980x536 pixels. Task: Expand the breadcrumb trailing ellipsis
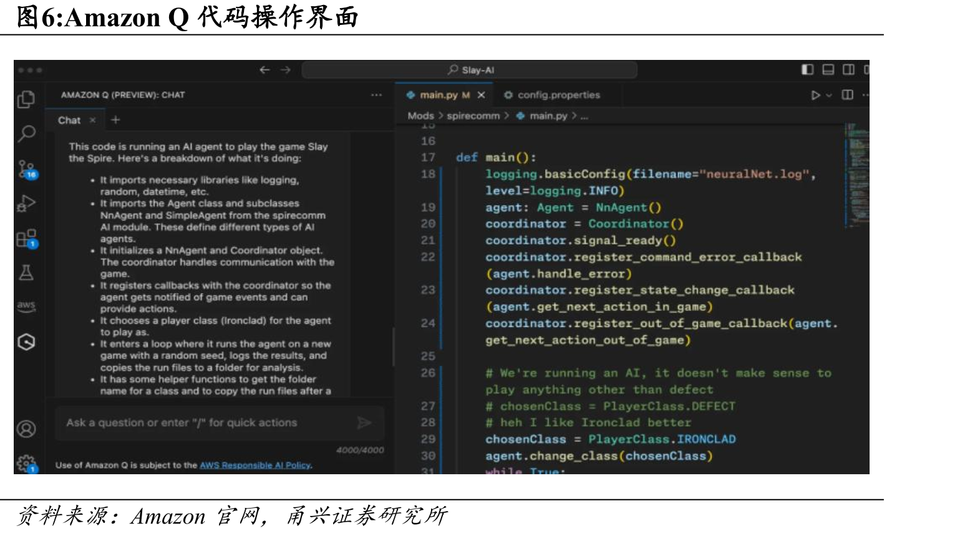click(584, 116)
